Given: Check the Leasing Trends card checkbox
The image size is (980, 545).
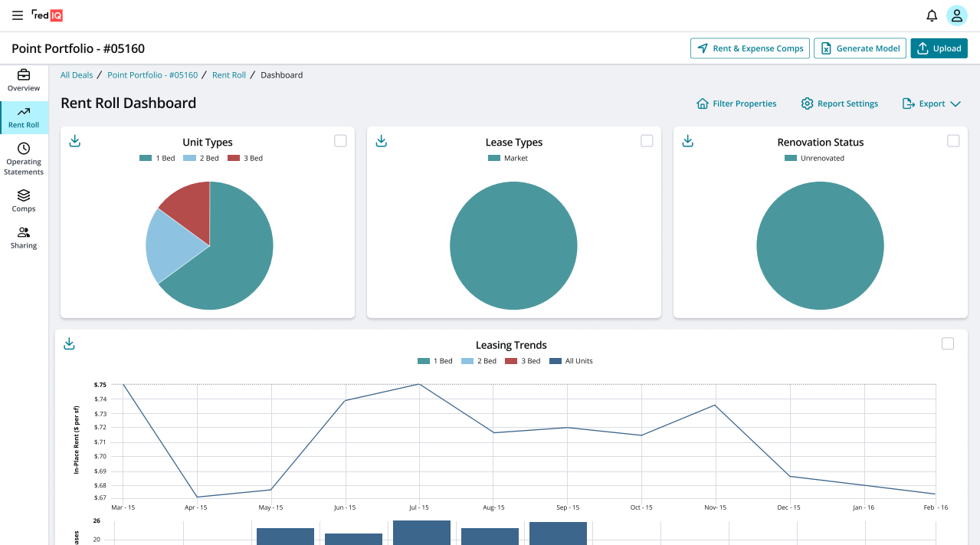Looking at the screenshot, I should pyautogui.click(x=948, y=343).
